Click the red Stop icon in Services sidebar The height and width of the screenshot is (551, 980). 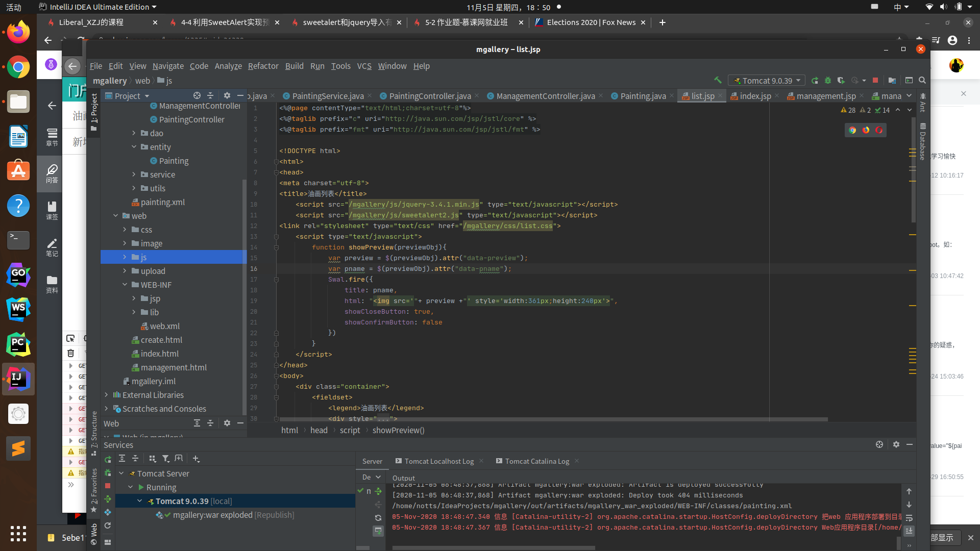pyautogui.click(x=108, y=486)
